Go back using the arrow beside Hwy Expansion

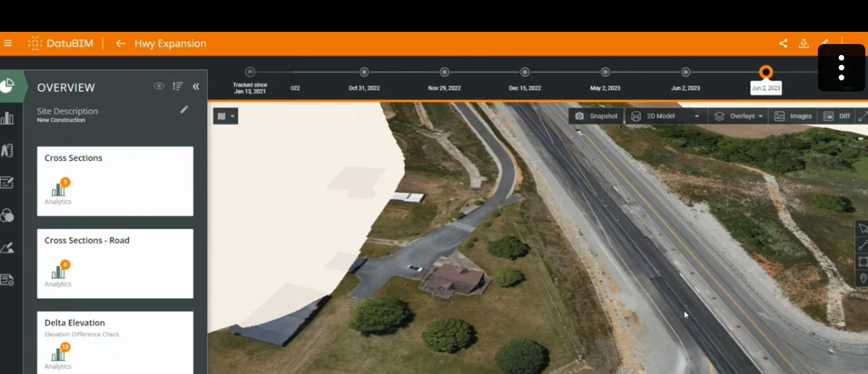point(121,43)
